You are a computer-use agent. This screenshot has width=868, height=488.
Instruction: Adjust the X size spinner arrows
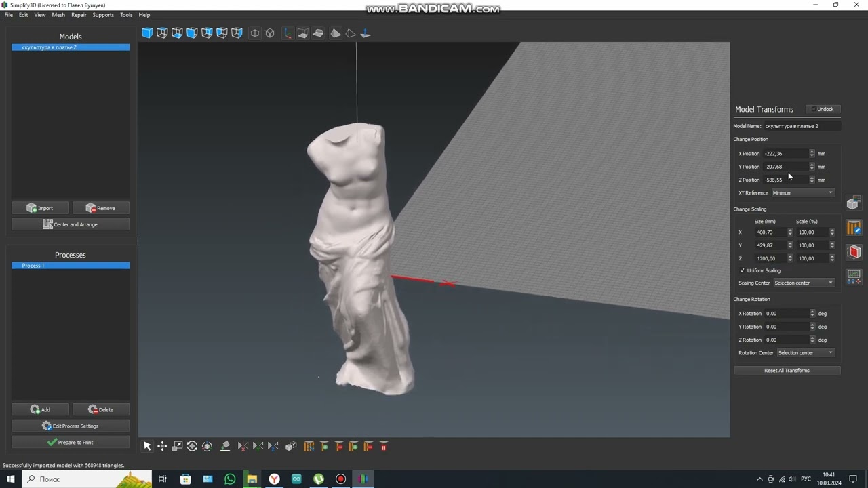[x=790, y=232]
